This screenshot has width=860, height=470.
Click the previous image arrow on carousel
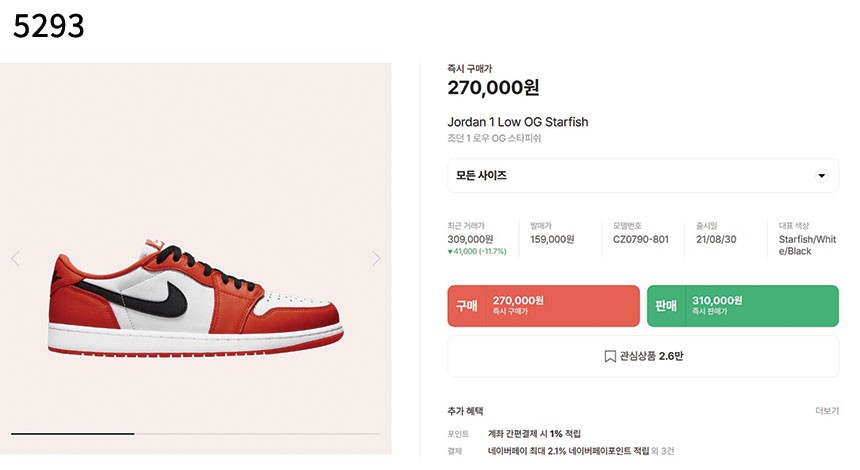click(x=16, y=258)
